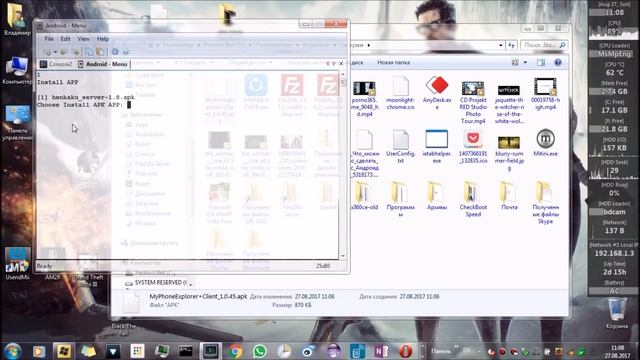Toggle the preview pane icon in Explorer
The height and width of the screenshot is (360, 640).
[x=541, y=62]
